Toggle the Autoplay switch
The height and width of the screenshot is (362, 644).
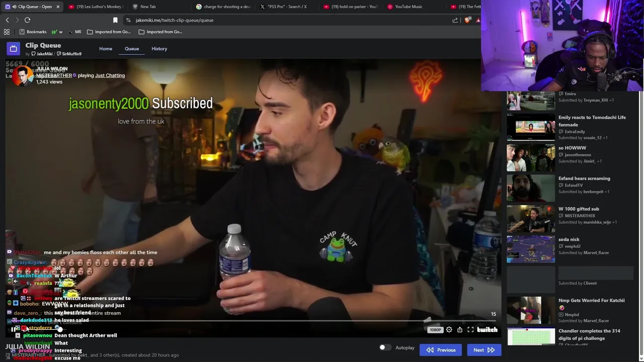click(385, 347)
